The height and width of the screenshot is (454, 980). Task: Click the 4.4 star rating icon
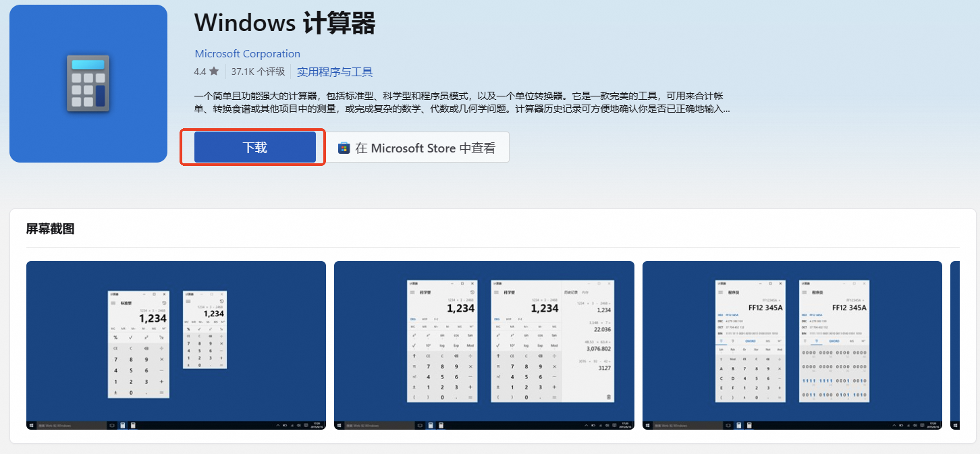[x=214, y=72]
